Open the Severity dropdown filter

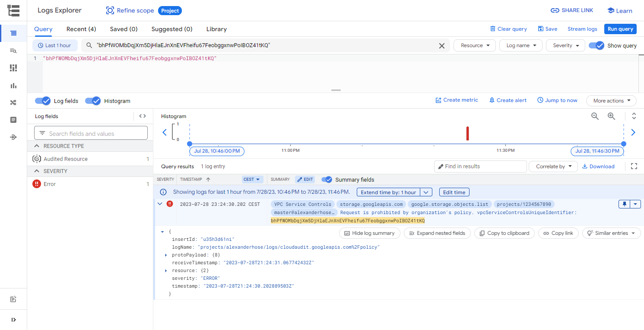(566, 45)
